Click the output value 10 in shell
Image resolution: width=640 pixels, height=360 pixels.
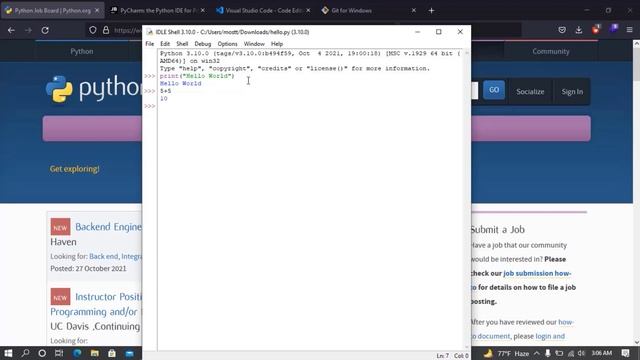[164, 98]
